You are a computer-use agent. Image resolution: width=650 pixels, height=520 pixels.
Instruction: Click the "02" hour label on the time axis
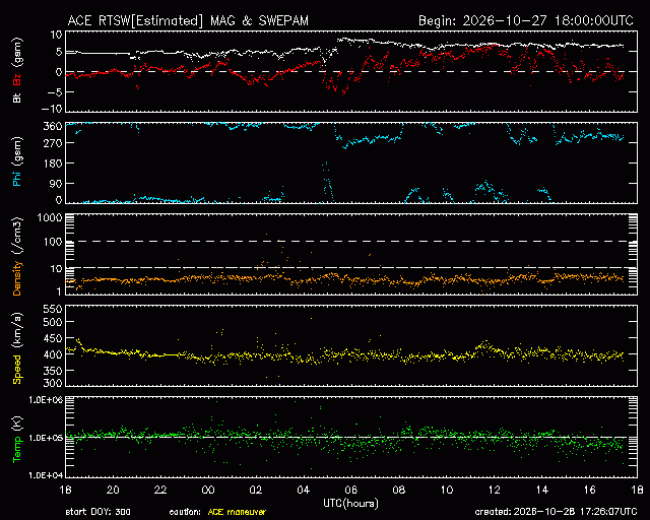[256, 490]
